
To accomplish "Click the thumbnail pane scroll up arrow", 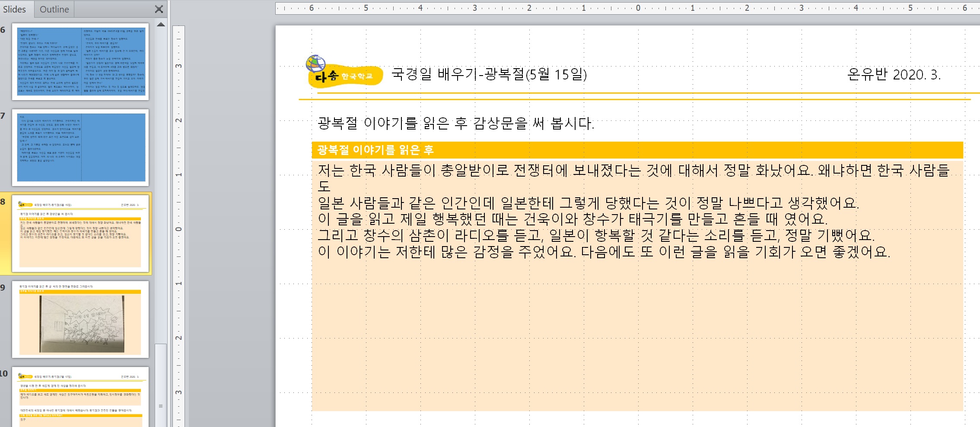I will coord(161,25).
